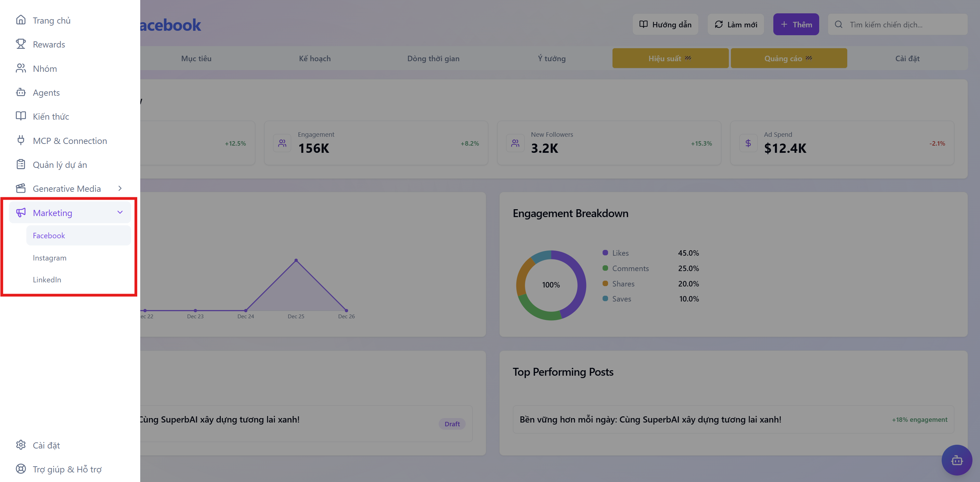The image size is (980, 482).
Task: Select LinkedIn under Marketing
Action: pyautogui.click(x=78, y=279)
